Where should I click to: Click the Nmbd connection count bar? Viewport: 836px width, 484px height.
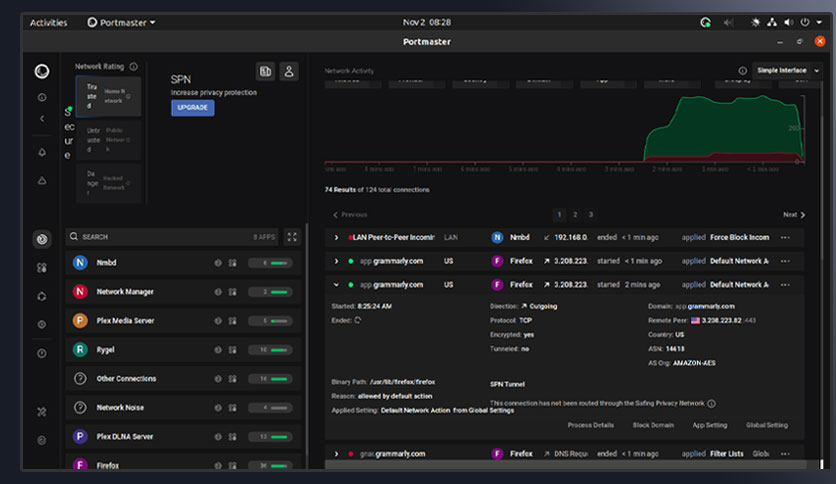(270, 263)
